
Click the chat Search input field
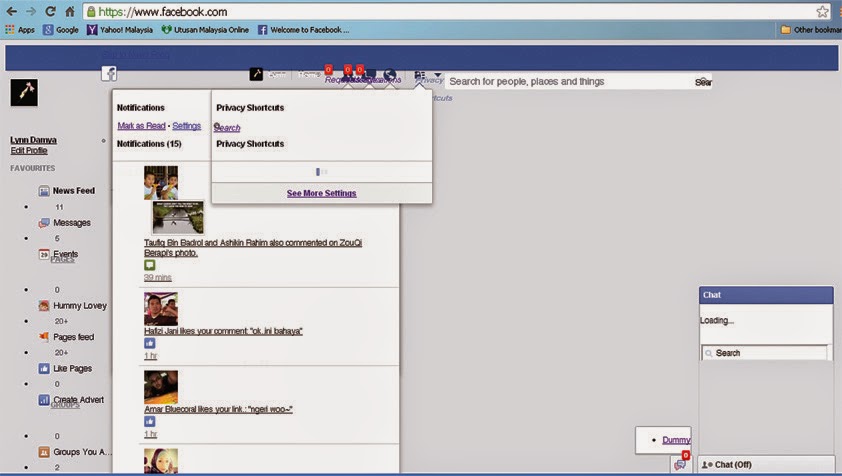765,353
